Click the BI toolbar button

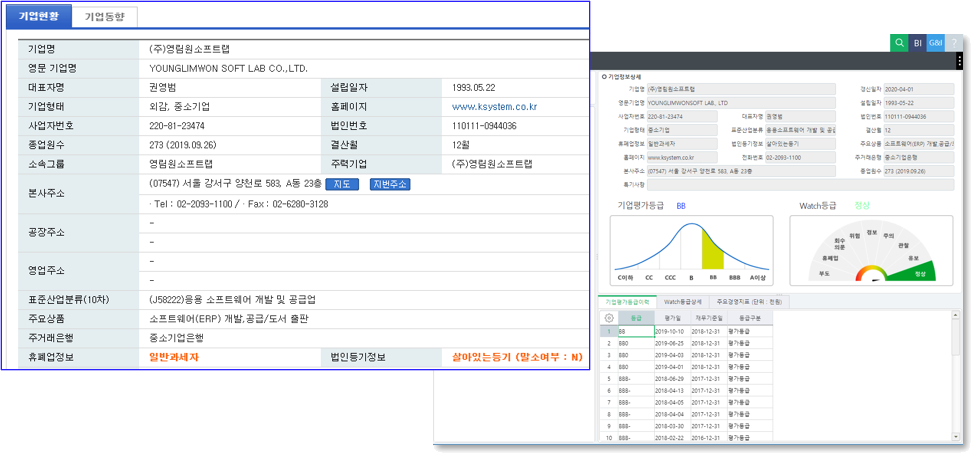(917, 43)
